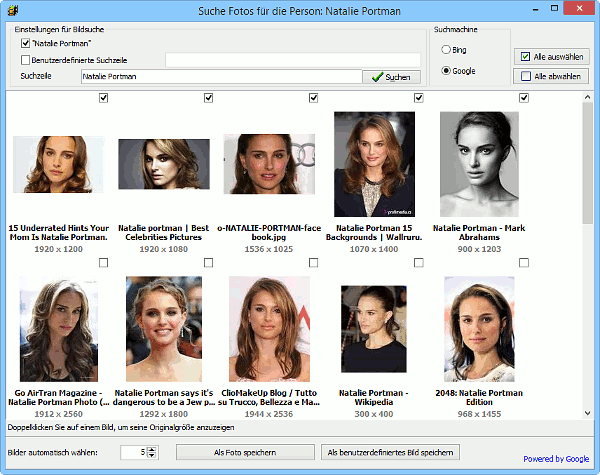Select the 15 Backgrounds Wallruru thumbnail
600x475 pixels.
tap(374, 164)
